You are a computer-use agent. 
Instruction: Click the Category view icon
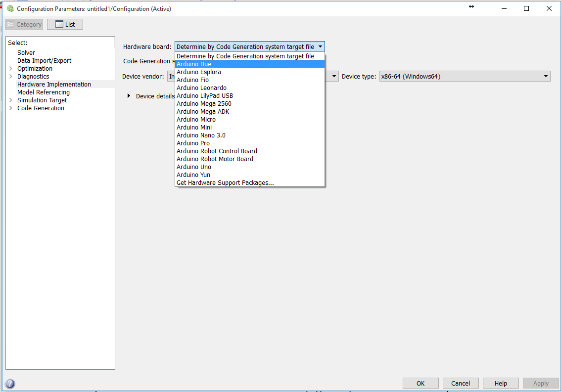(x=24, y=24)
